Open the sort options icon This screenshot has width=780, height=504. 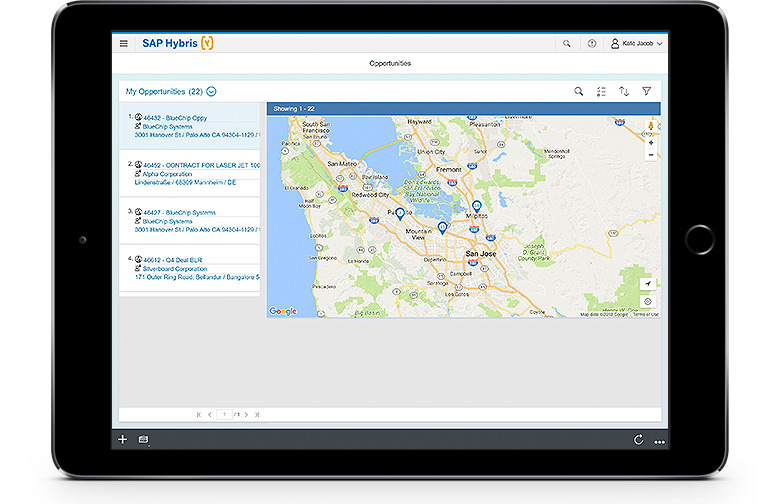pos(624,92)
